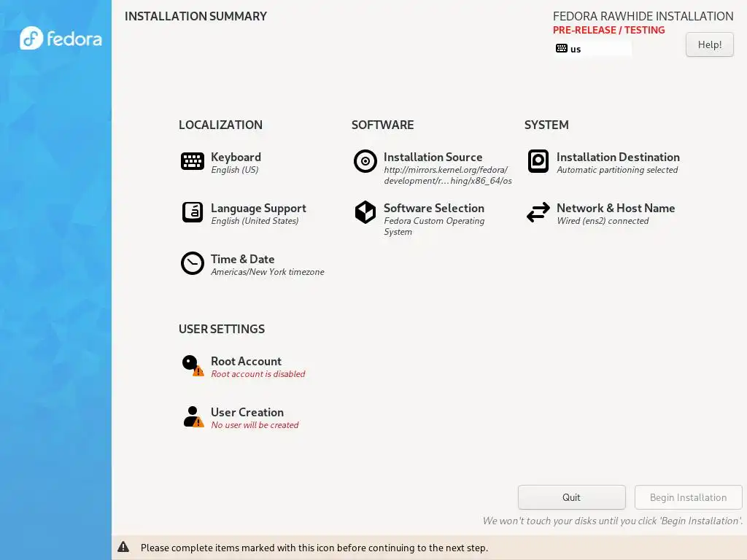Viewport: 747px width, 560px height.
Task: Click the warning triangle in the bottom bar
Action: point(123,547)
